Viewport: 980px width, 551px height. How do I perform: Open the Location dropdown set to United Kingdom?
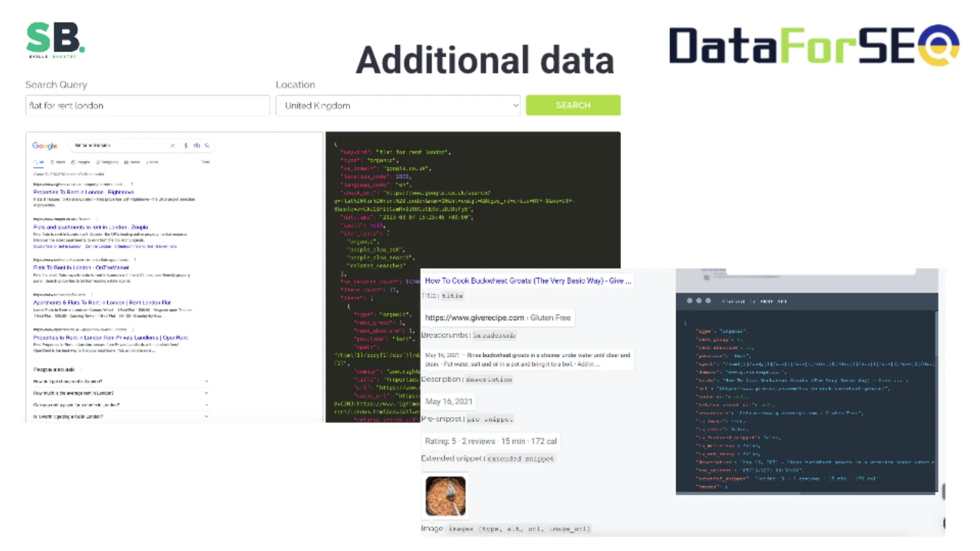point(398,105)
